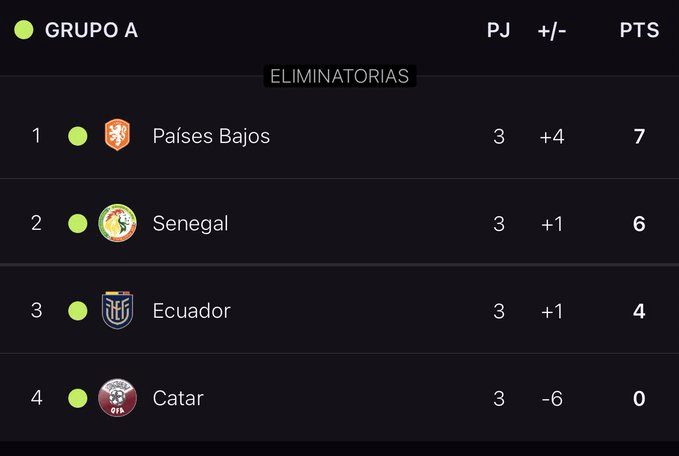Click the Países Bajos team crest
This screenshot has height=456, width=679.
117,135
